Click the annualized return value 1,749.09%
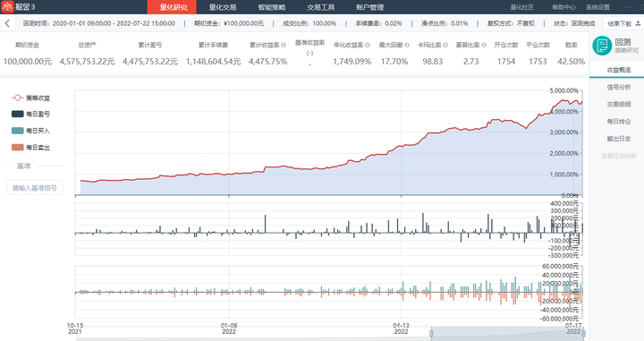The image size is (644, 341). [x=352, y=62]
